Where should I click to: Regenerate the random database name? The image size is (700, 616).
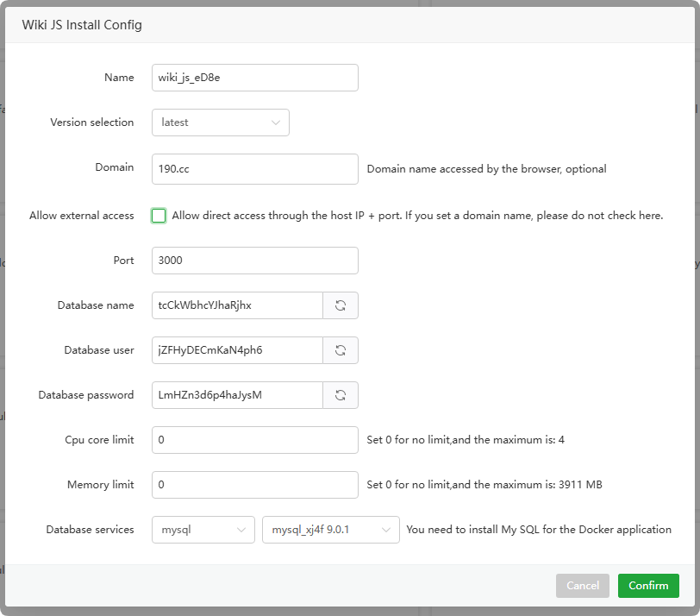[341, 305]
